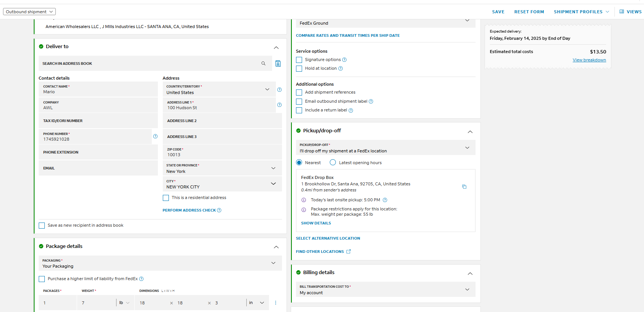Select Latest opening hours radio option

click(333, 163)
